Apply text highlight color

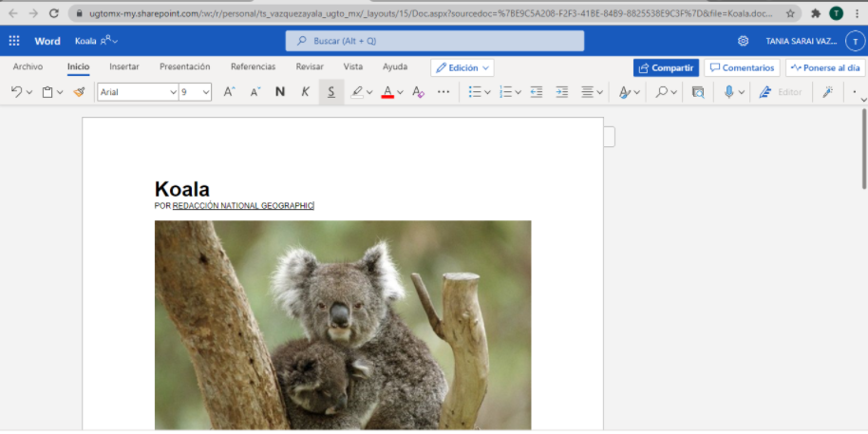[358, 92]
